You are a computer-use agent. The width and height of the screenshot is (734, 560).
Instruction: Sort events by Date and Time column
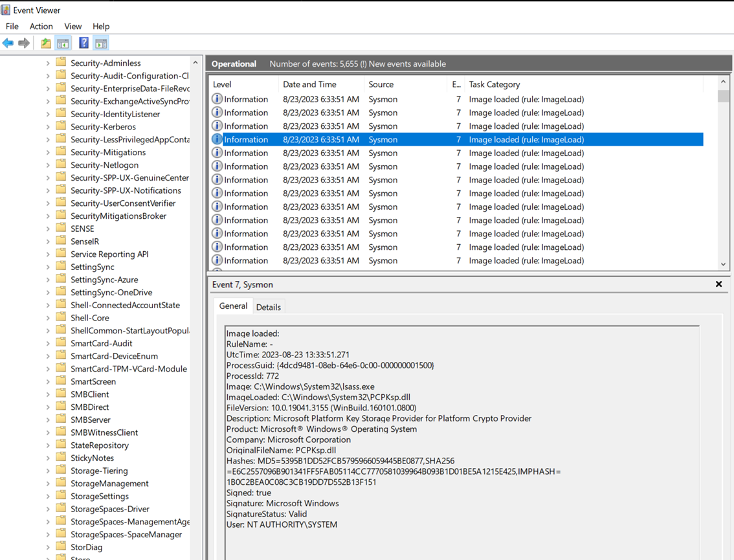click(309, 84)
